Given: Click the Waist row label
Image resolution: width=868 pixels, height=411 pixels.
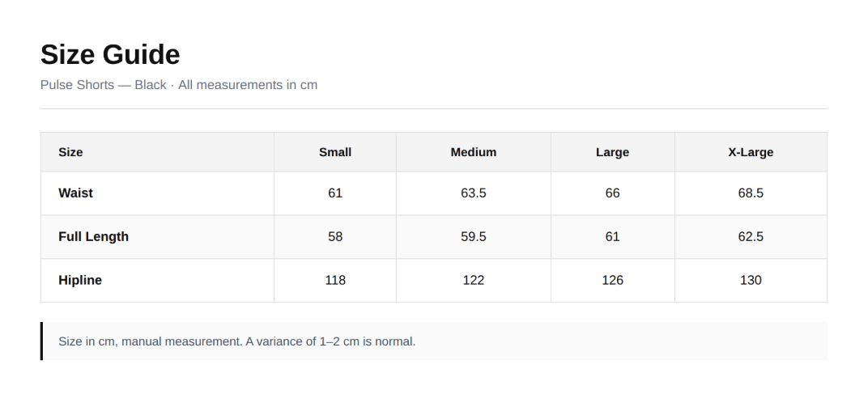Looking at the screenshot, I should click(x=76, y=193).
